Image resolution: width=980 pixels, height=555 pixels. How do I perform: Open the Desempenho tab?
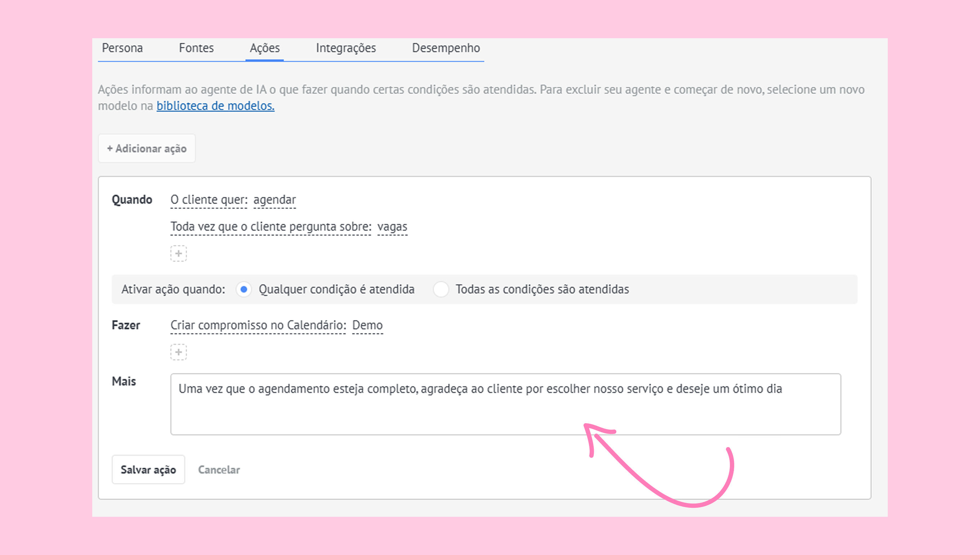pyautogui.click(x=446, y=48)
